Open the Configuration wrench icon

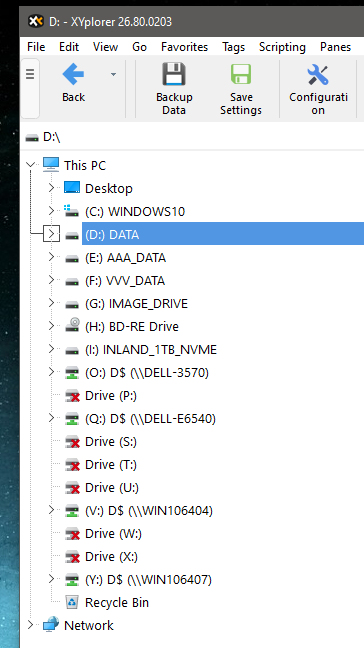click(318, 75)
